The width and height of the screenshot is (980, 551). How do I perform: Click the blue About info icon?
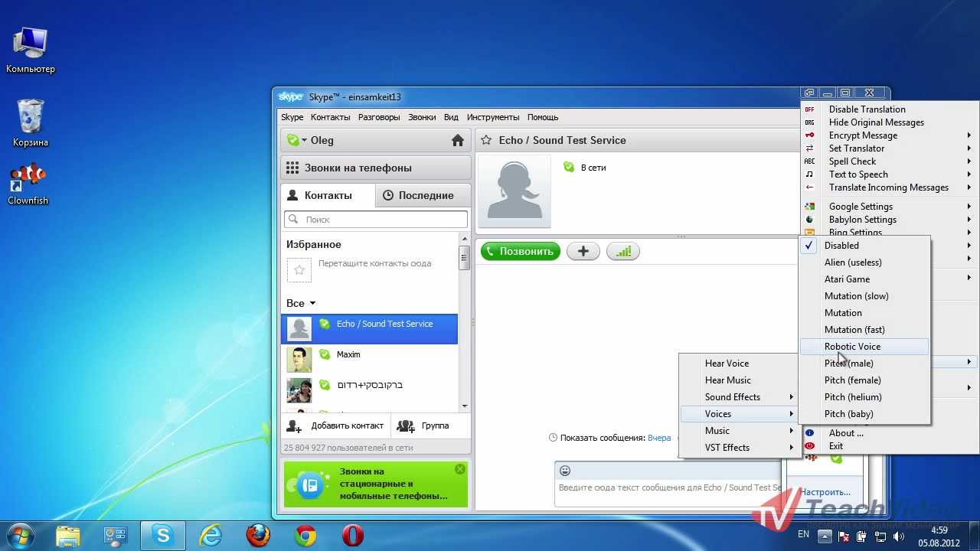tap(809, 433)
